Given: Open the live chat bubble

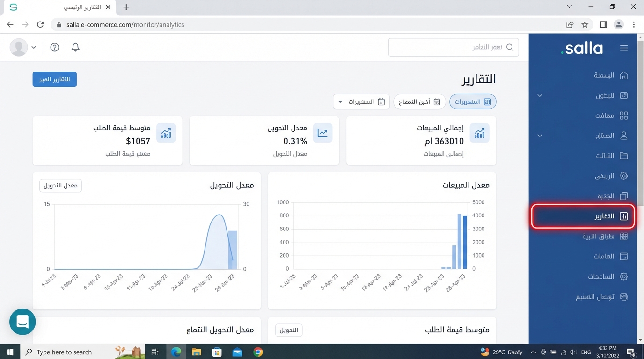Looking at the screenshot, I should point(22,322).
